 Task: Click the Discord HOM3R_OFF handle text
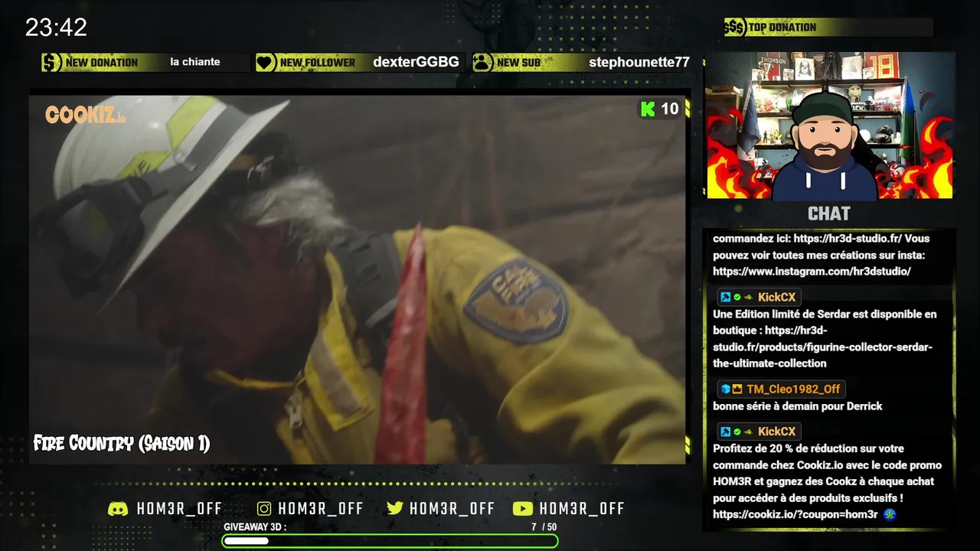(179, 509)
